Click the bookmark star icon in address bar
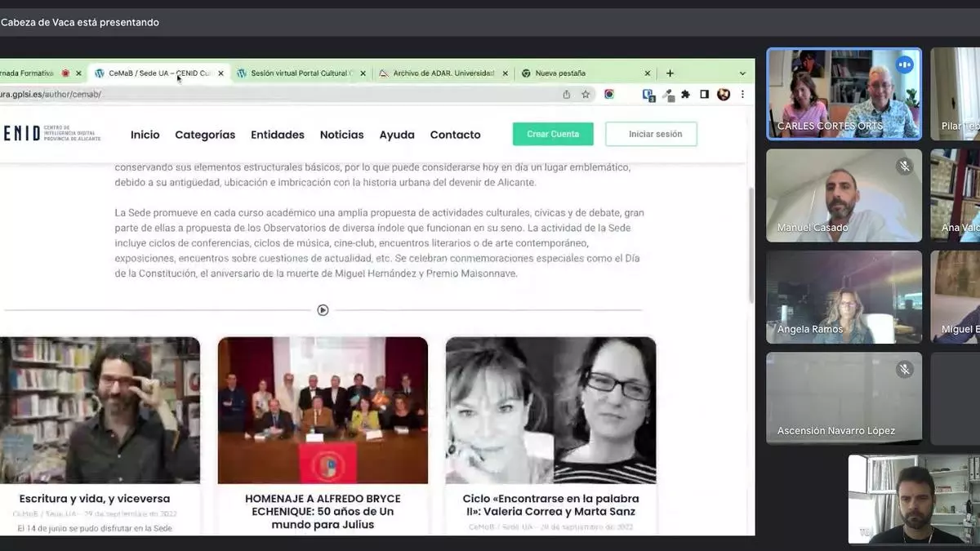This screenshot has width=980, height=551. [586, 95]
